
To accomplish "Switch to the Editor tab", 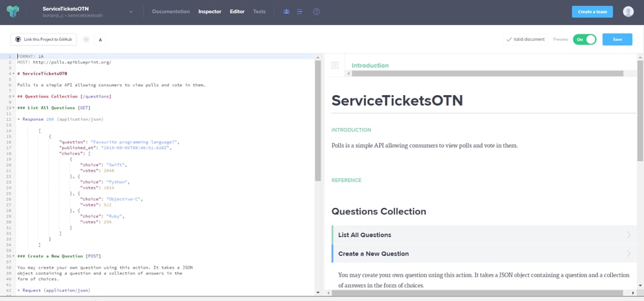I will 237,11.
